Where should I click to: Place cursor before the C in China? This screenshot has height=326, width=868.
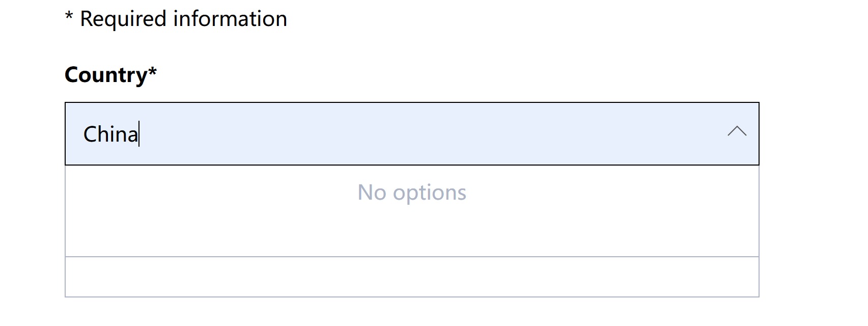pos(84,134)
